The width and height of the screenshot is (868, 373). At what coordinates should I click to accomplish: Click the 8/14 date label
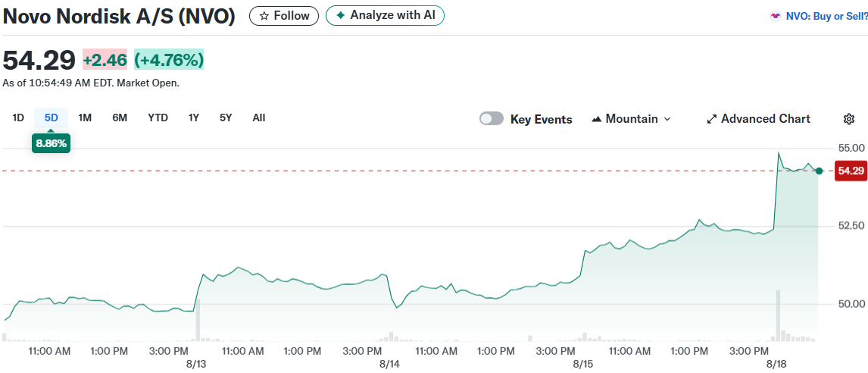389,364
